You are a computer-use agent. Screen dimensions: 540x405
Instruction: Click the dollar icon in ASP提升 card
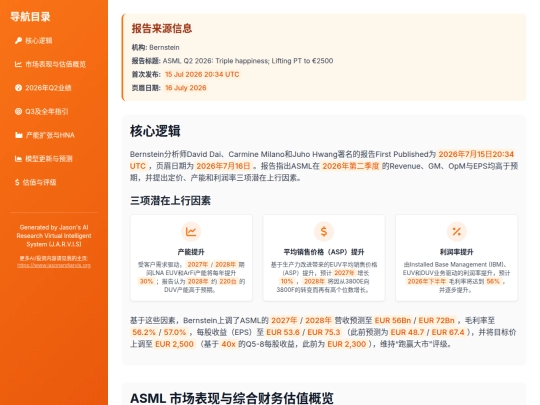click(324, 231)
